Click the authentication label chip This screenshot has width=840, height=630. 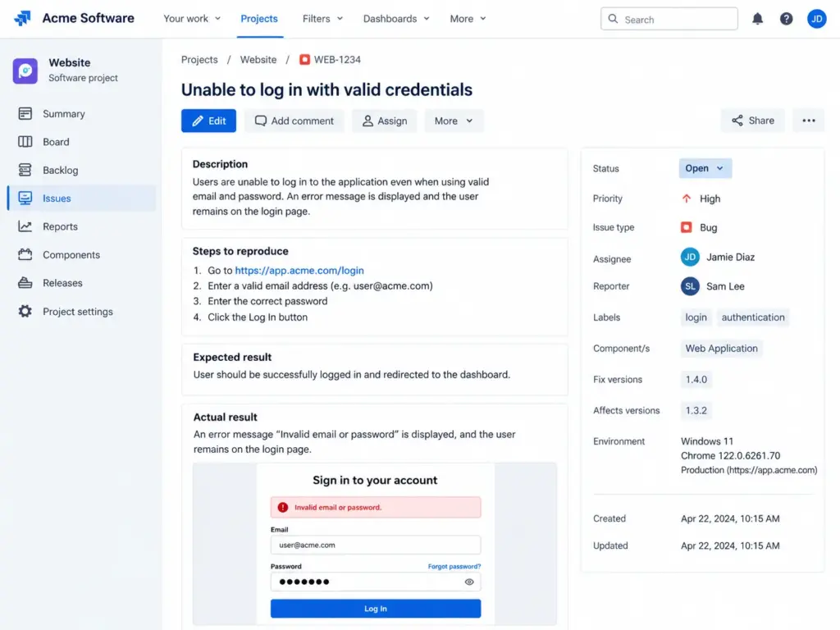(753, 317)
